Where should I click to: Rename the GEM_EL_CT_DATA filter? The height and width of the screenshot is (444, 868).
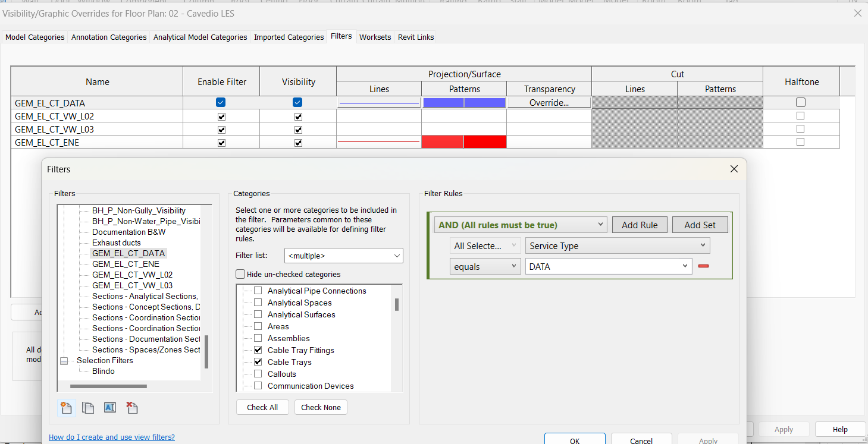109,408
